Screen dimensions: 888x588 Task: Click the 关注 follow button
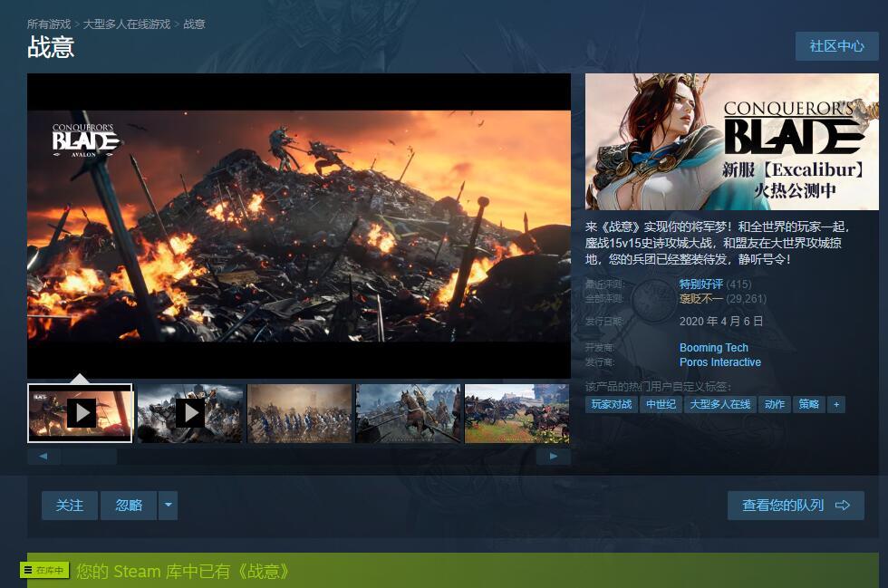pos(70,506)
